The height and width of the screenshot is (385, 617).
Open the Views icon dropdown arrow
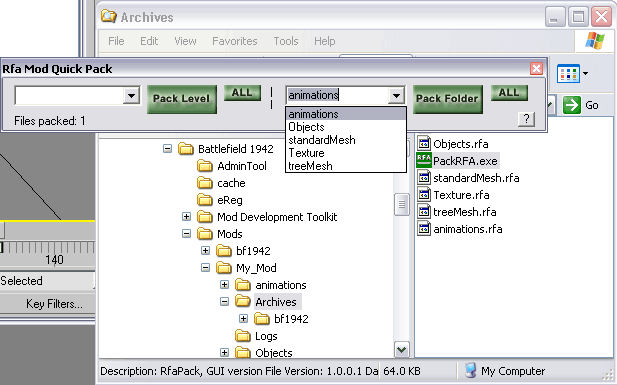click(586, 73)
